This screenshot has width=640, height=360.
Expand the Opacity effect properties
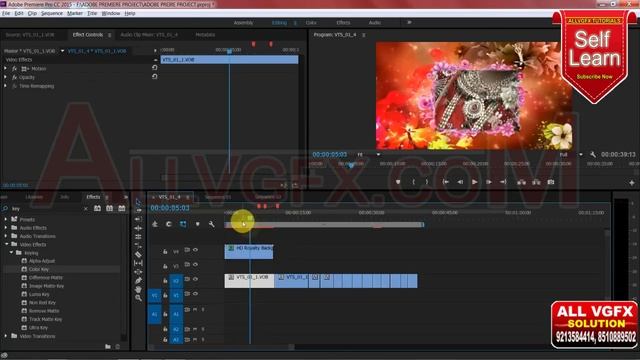pos(5,77)
